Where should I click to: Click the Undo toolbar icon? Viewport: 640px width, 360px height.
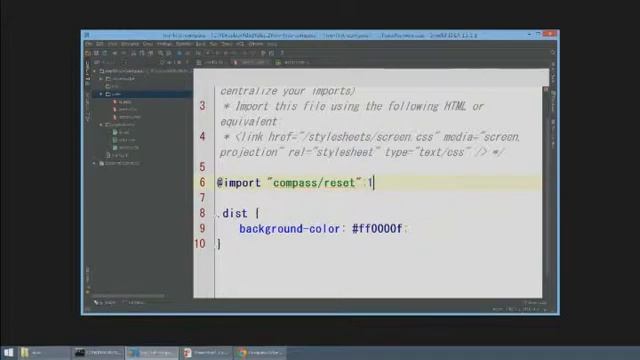[115, 53]
